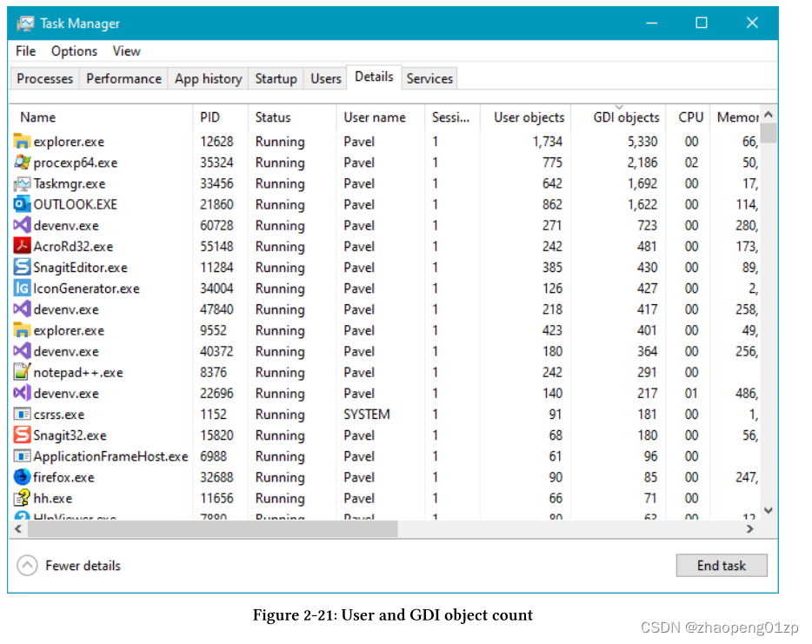
Task: Click GDI objects value 5,330
Action: [642, 142]
